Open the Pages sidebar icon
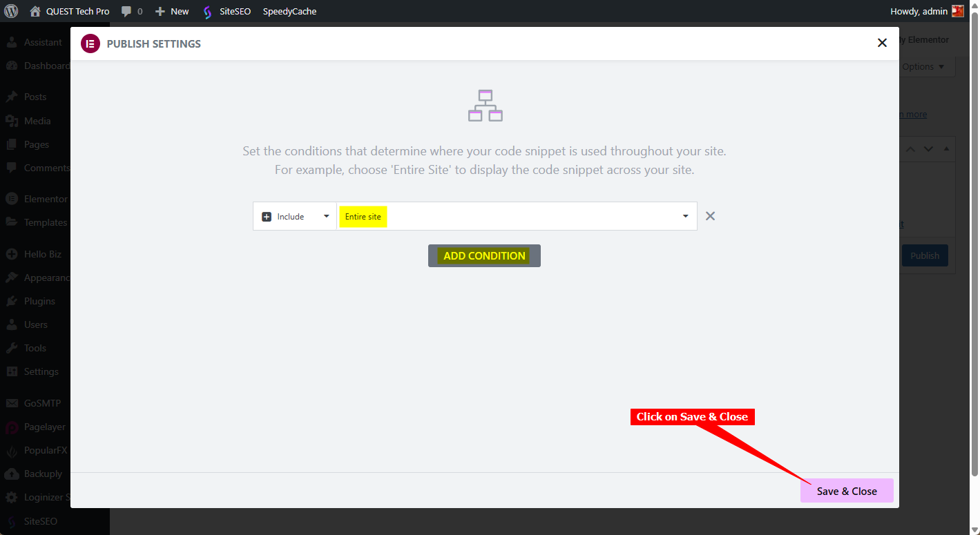Image resolution: width=980 pixels, height=535 pixels. 12,144
